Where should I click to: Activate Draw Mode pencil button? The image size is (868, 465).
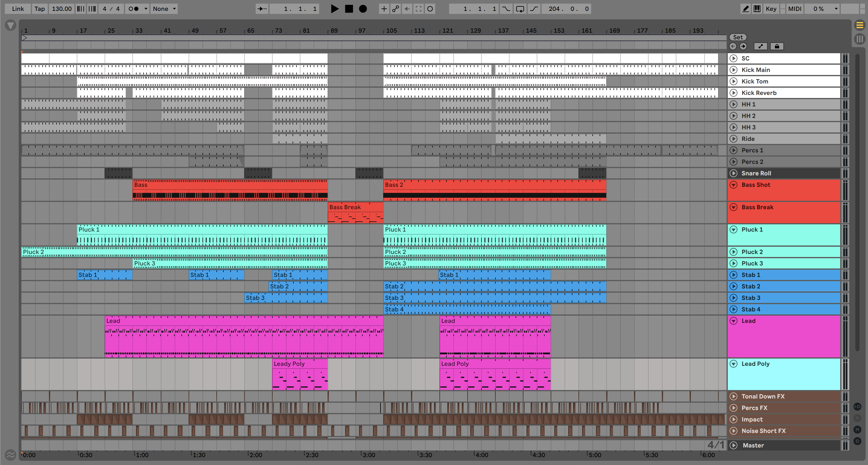pos(746,9)
